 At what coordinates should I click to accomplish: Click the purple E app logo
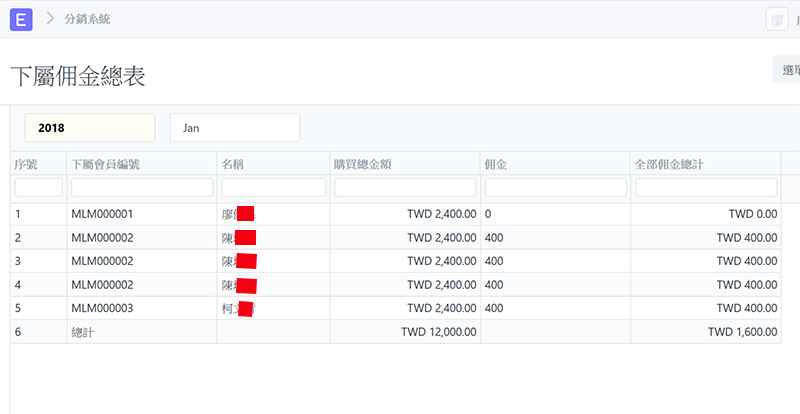pyautogui.click(x=21, y=19)
